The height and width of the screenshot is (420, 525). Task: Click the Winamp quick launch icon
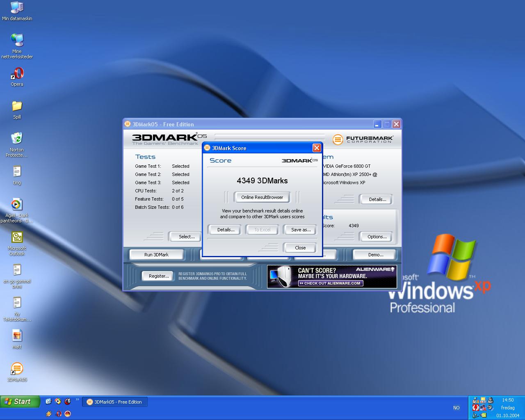pyautogui.click(x=49, y=413)
